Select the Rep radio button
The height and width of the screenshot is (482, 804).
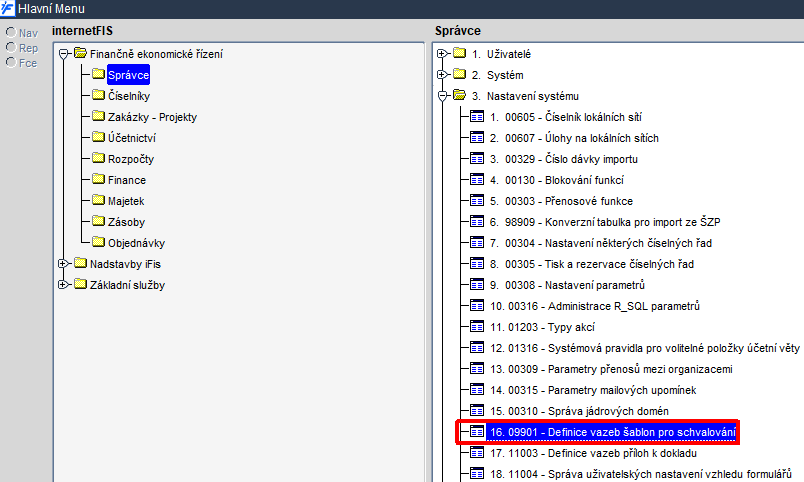click(11, 47)
